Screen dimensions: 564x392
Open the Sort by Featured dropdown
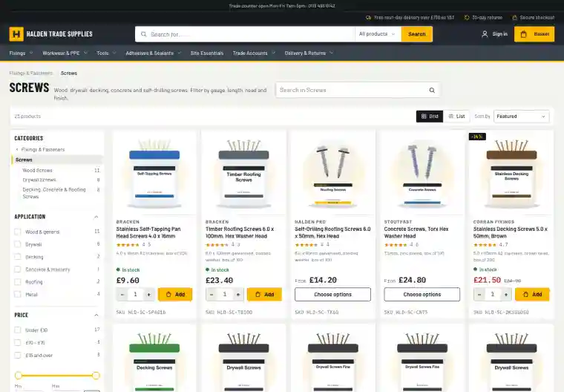521,117
